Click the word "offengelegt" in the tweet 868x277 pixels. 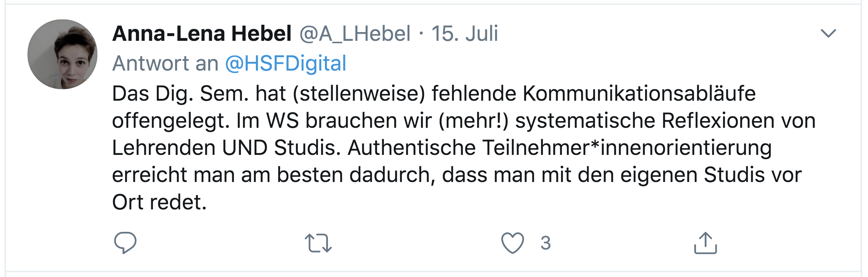click(x=171, y=121)
